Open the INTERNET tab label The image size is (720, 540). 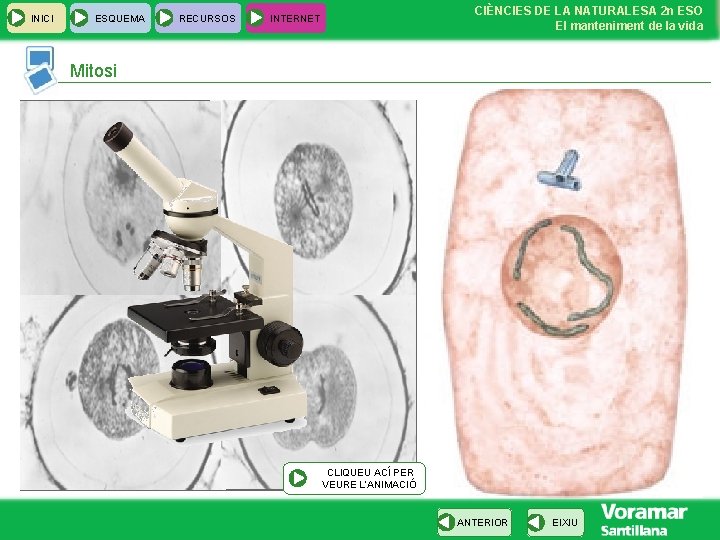[295, 19]
